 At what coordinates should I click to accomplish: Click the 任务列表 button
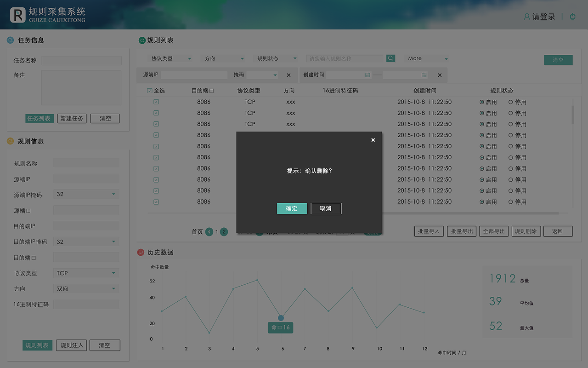[x=39, y=118]
